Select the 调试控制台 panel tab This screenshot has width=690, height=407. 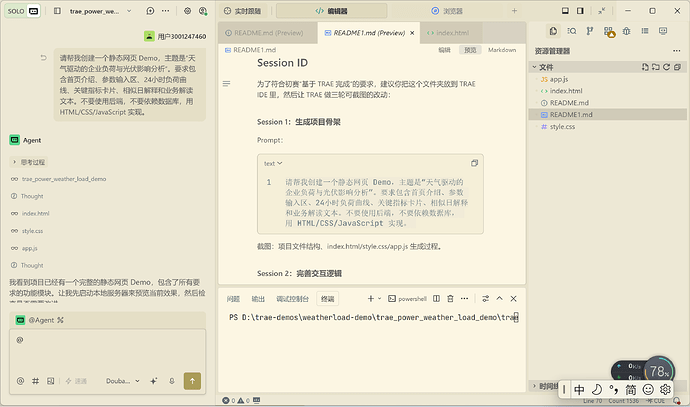tap(292, 299)
